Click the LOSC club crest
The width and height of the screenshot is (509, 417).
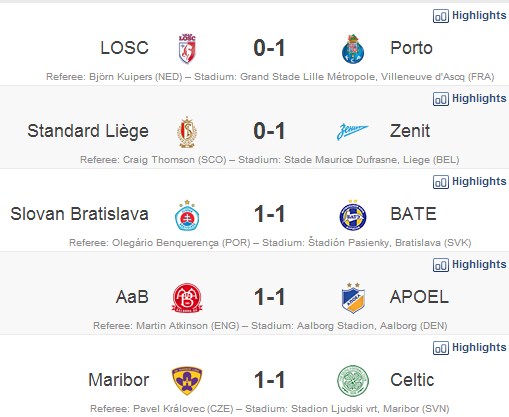pos(187,49)
